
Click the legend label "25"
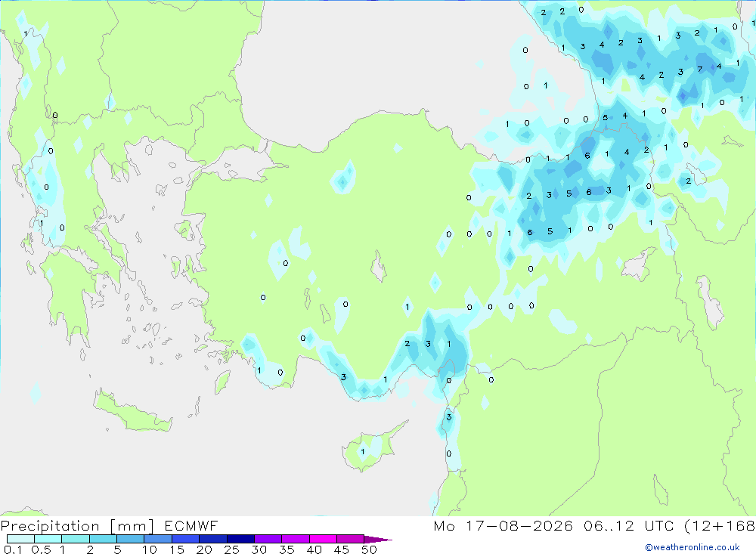(231, 549)
